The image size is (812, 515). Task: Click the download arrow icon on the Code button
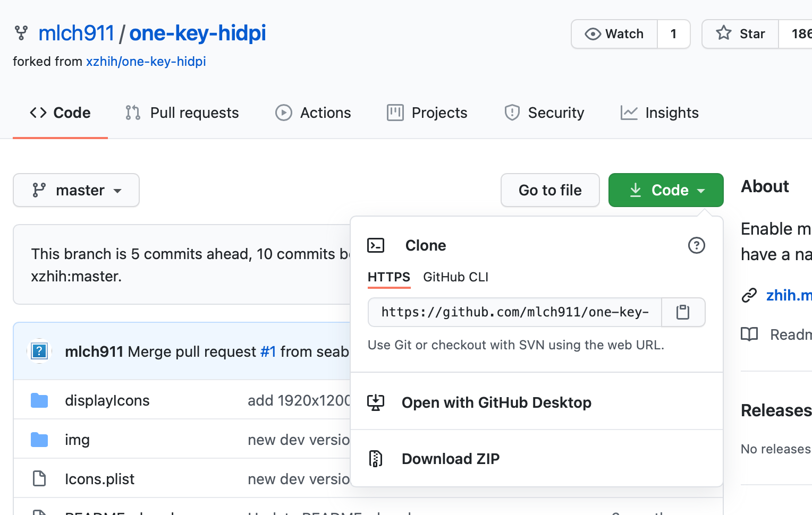point(636,190)
